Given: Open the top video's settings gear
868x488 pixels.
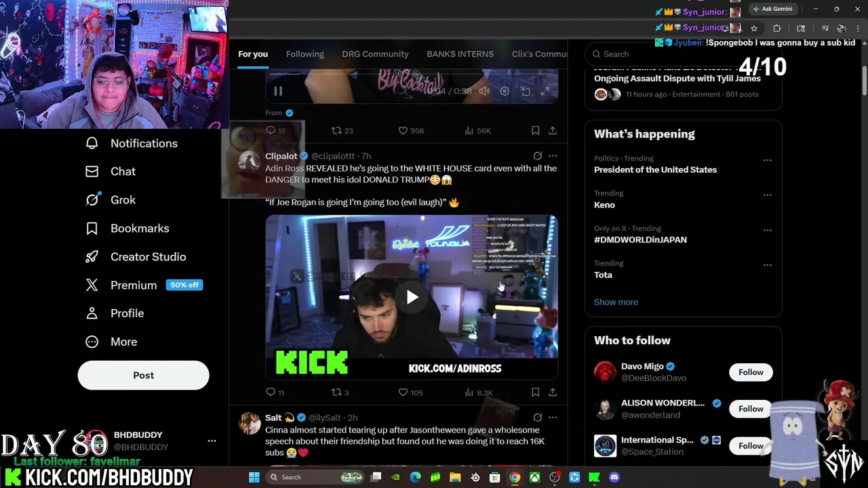Looking at the screenshot, I should pos(505,91).
